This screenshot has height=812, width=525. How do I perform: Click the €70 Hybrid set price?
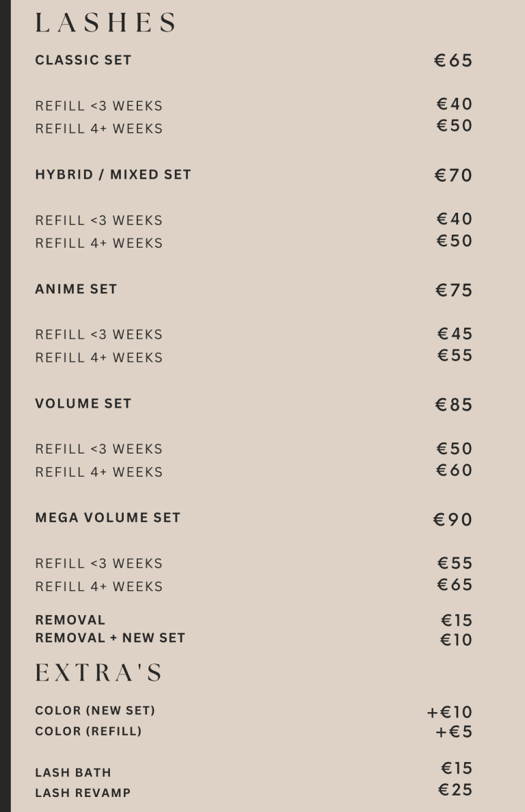[454, 176]
